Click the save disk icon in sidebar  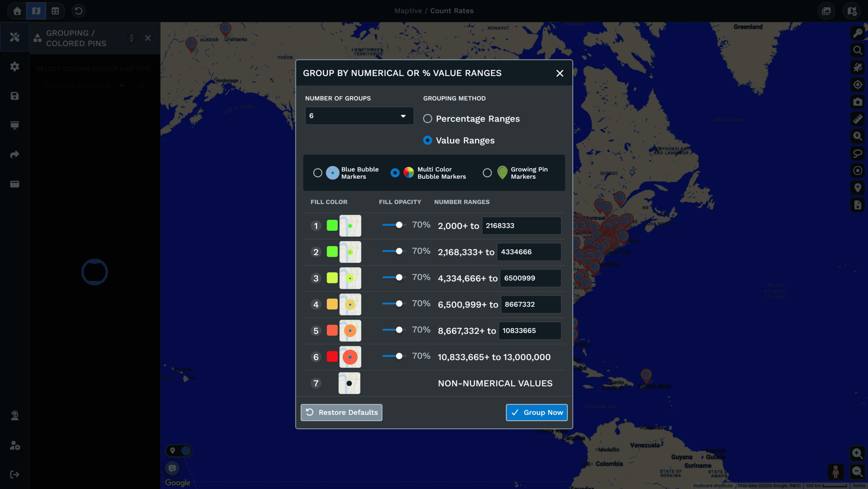[15, 96]
